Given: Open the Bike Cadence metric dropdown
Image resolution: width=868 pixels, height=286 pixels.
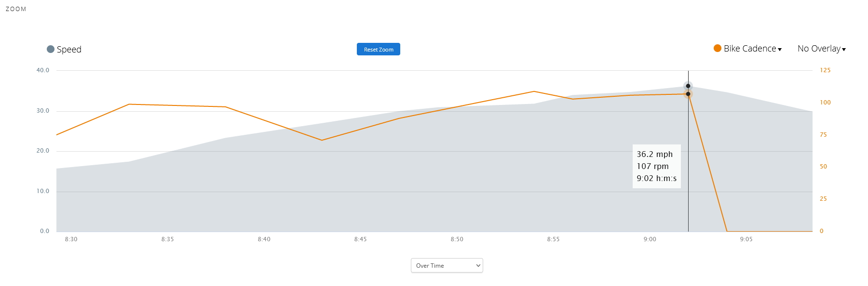Looking at the screenshot, I should pos(752,49).
